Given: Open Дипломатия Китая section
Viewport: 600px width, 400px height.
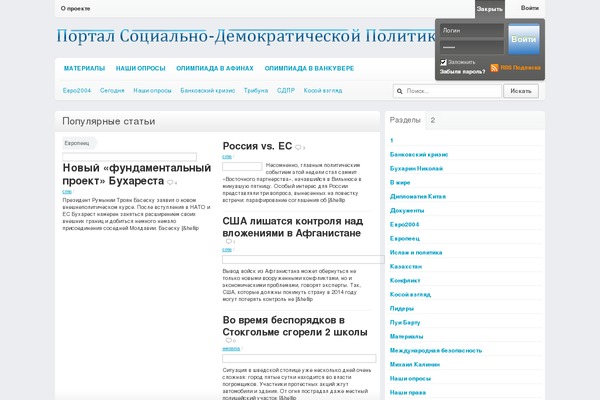Looking at the screenshot, I should pos(418,196).
